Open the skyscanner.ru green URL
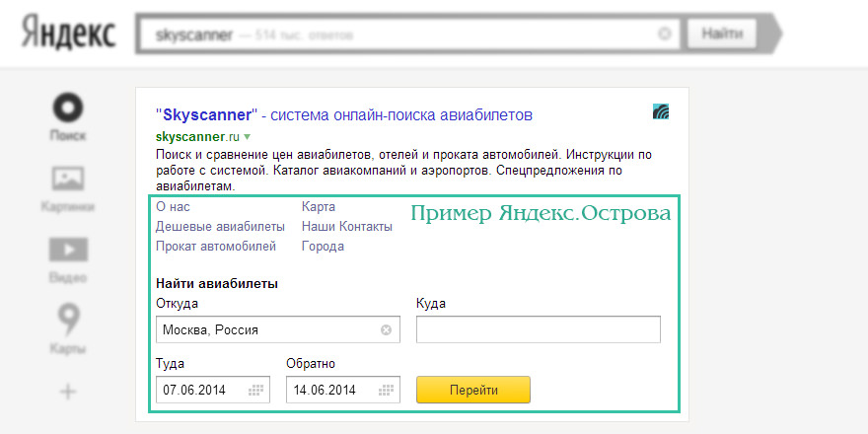Image resolution: width=868 pixels, height=434 pixels. tap(197, 136)
